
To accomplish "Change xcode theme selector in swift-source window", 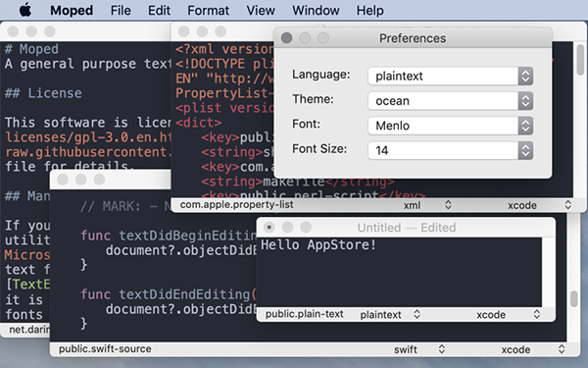I will coord(533,349).
